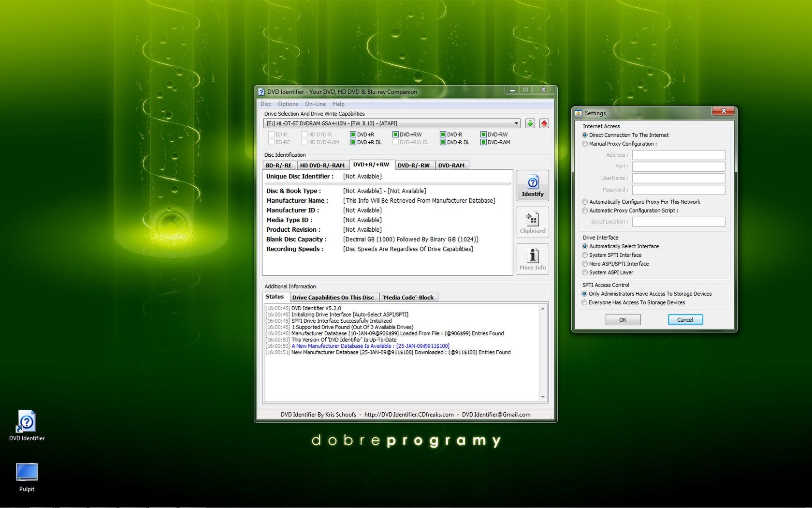Toggle the HD DVD-RAM checkbox
Image resolution: width=812 pixels, height=508 pixels.
[304, 142]
